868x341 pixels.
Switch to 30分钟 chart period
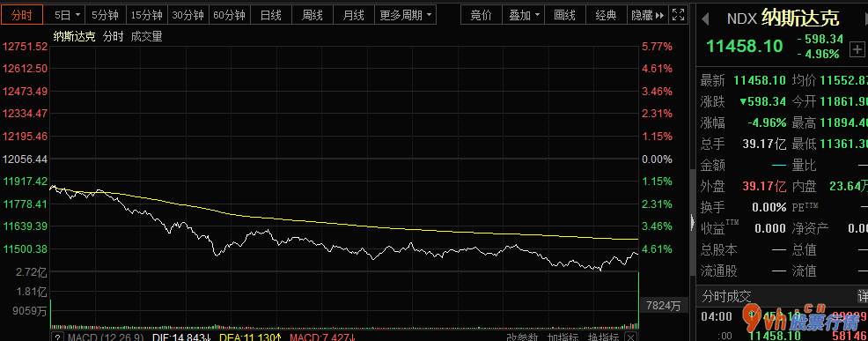click(188, 15)
